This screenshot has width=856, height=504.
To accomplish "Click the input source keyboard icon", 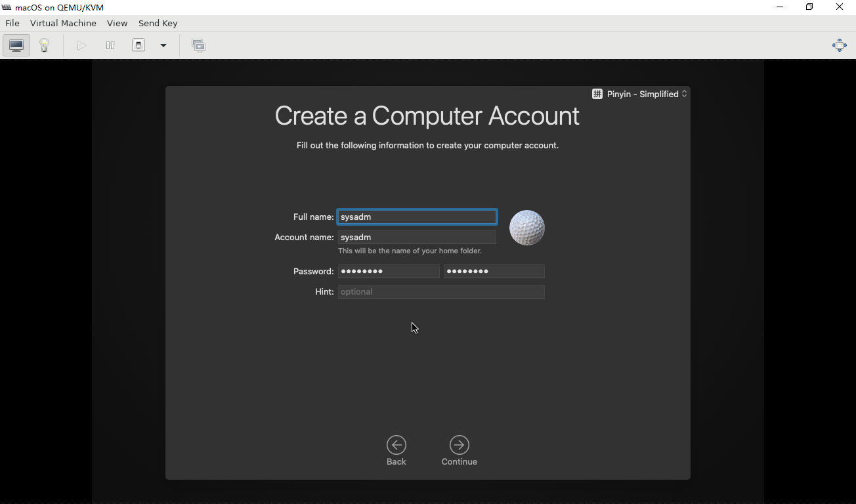I will click(x=597, y=94).
